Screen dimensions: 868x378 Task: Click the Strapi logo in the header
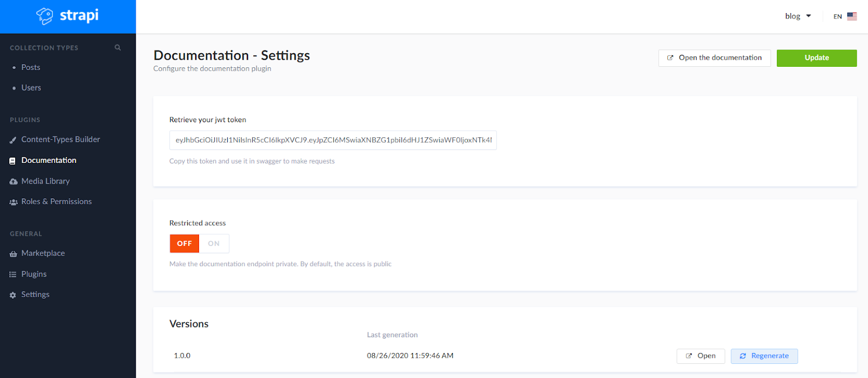coord(67,16)
